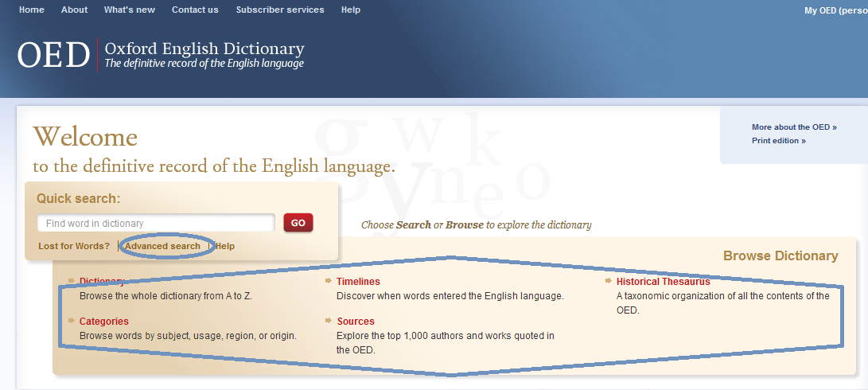Open My OED in the top bar
868x390 pixels.
(836, 10)
